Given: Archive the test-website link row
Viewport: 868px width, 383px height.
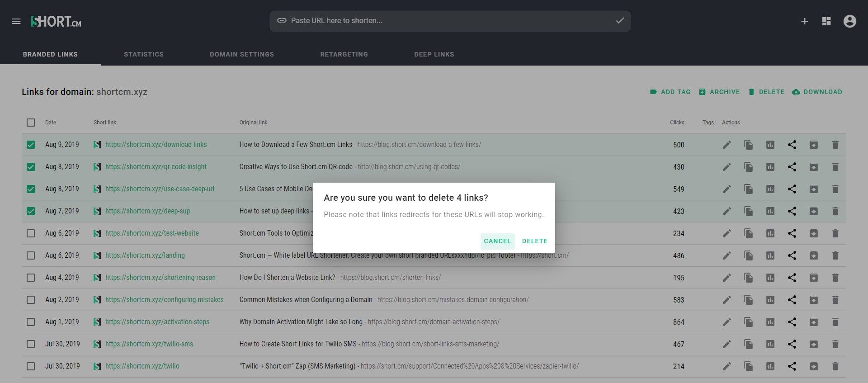Looking at the screenshot, I should pos(813,233).
